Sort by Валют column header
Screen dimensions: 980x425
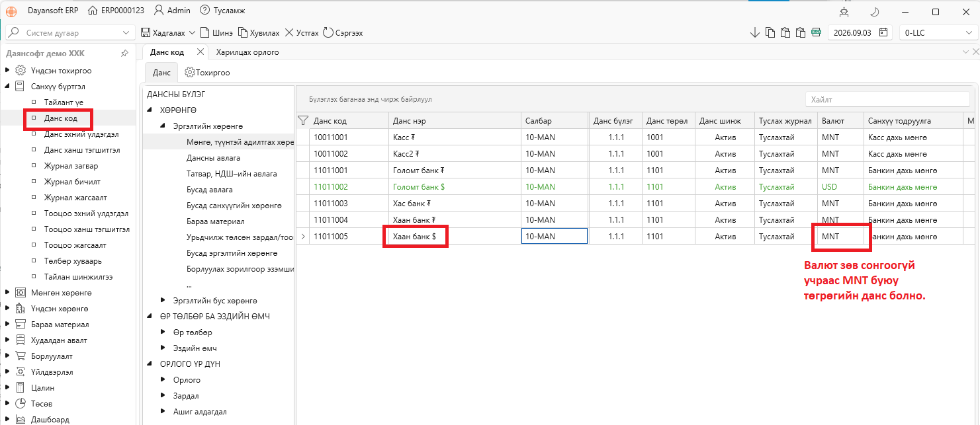[x=840, y=120]
